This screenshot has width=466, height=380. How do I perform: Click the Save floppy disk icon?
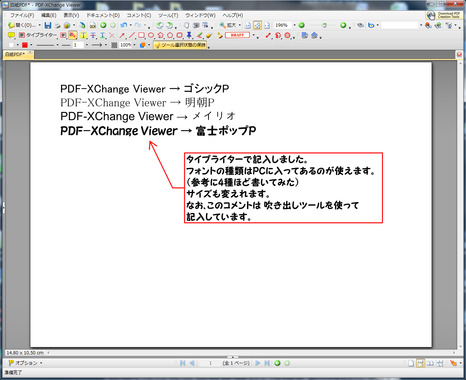click(48, 25)
